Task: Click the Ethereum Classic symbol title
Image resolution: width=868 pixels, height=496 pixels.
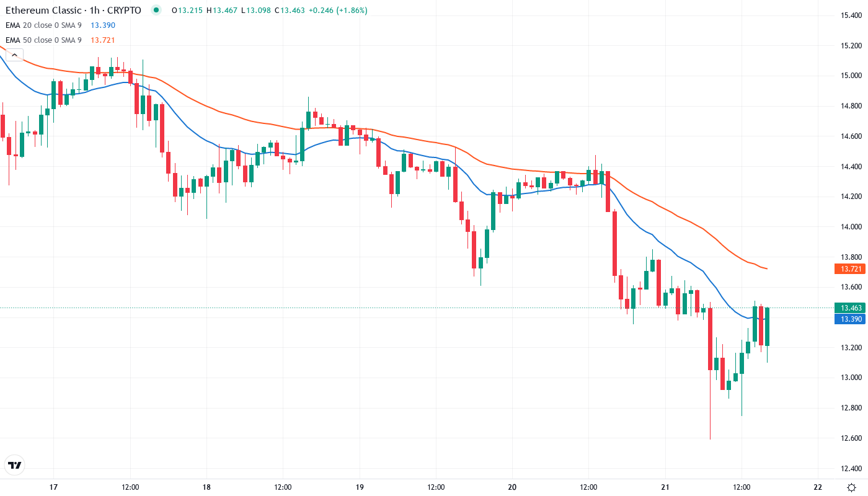Action: (x=73, y=10)
